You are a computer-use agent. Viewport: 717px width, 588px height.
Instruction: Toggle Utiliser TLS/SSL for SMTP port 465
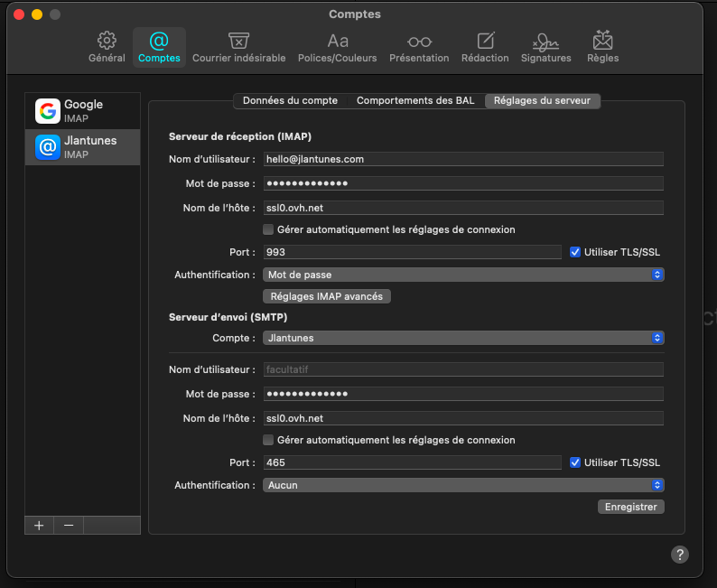pyautogui.click(x=575, y=462)
